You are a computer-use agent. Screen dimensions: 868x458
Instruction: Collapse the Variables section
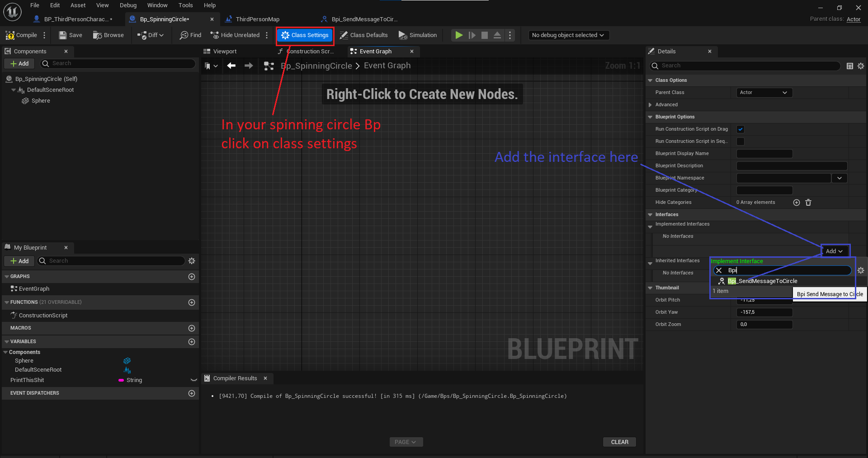6,342
